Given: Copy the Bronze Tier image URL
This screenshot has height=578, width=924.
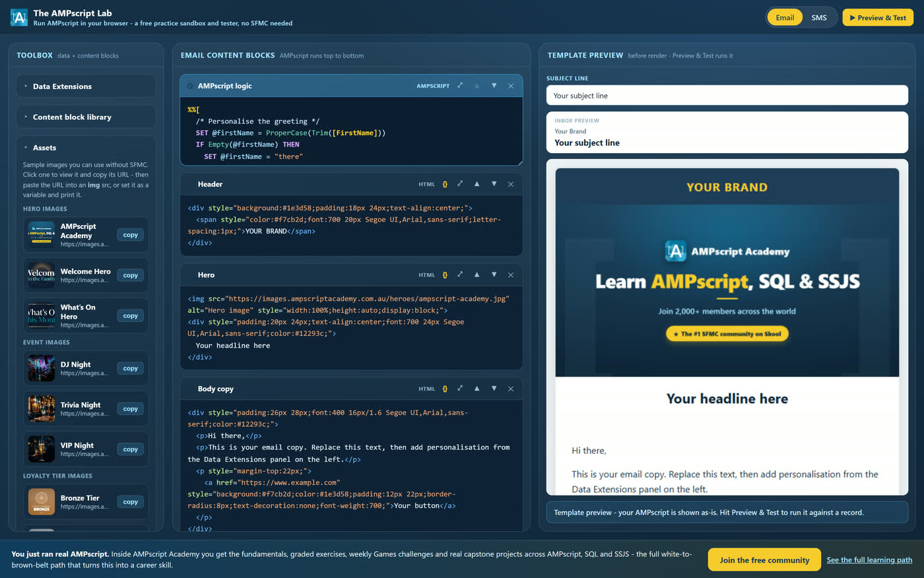Looking at the screenshot, I should pos(131,502).
